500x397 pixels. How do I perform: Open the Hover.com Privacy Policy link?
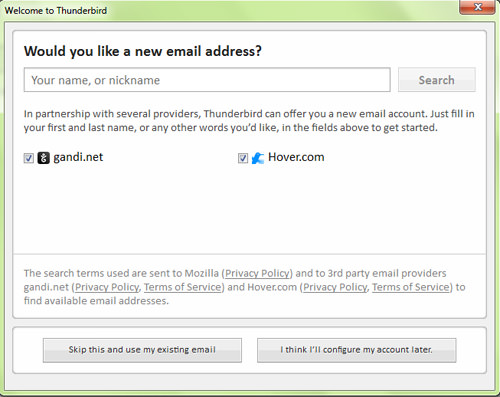pos(335,287)
